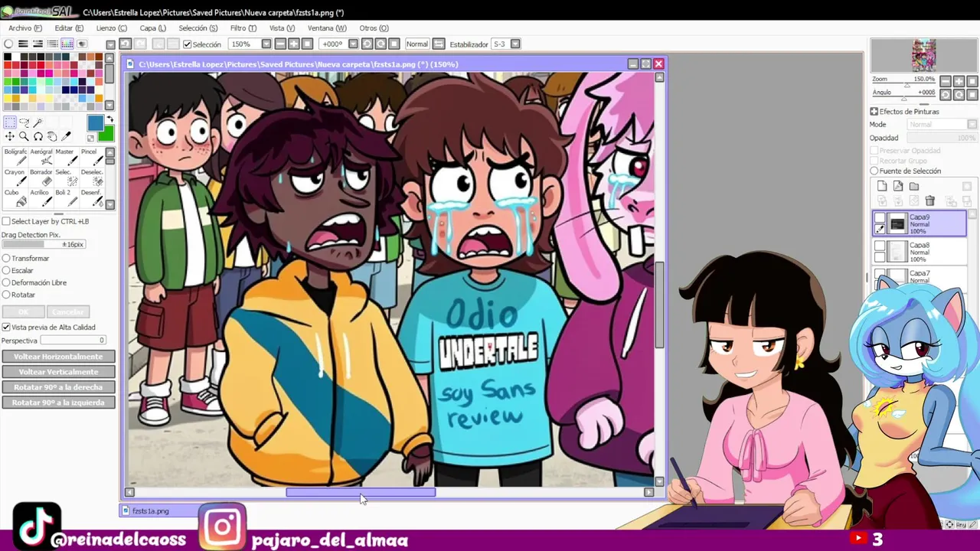Open the color swatches panel menu arrow
This screenshot has width=980, height=551.
110,45
